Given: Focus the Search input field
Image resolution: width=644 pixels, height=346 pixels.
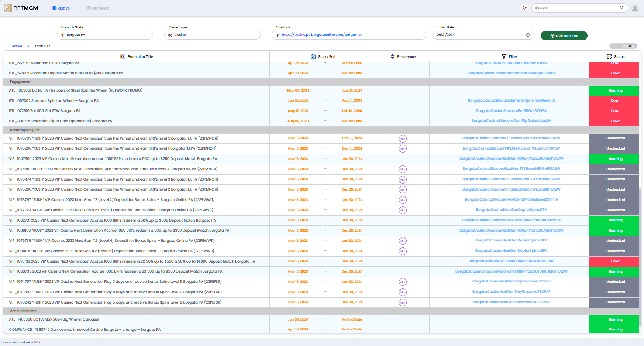Looking at the screenshot, I should point(580,8).
